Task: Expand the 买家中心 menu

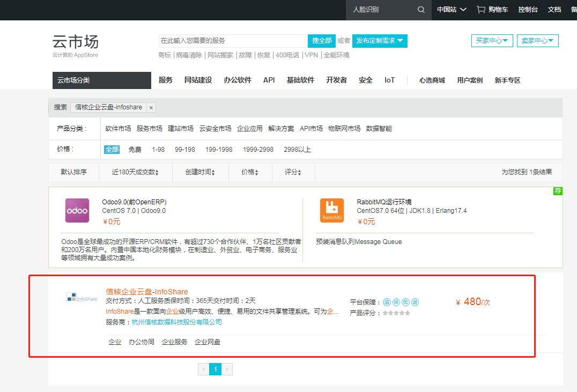Action: tap(492, 41)
